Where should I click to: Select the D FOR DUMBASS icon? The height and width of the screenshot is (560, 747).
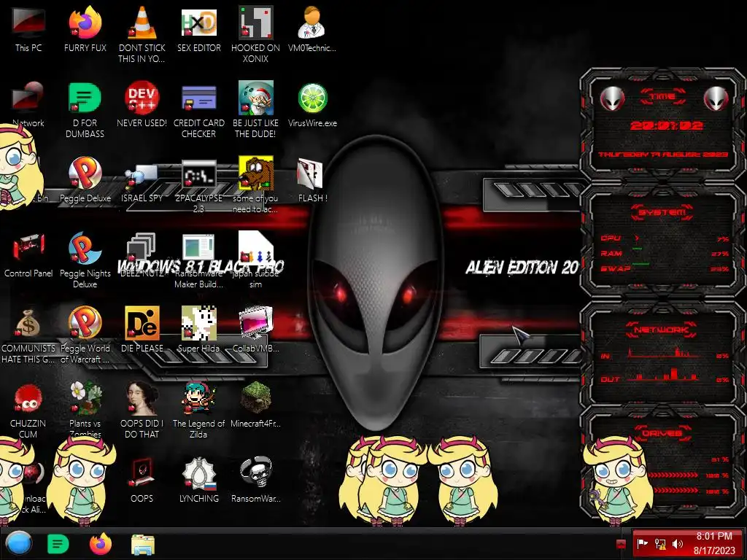pos(85,98)
